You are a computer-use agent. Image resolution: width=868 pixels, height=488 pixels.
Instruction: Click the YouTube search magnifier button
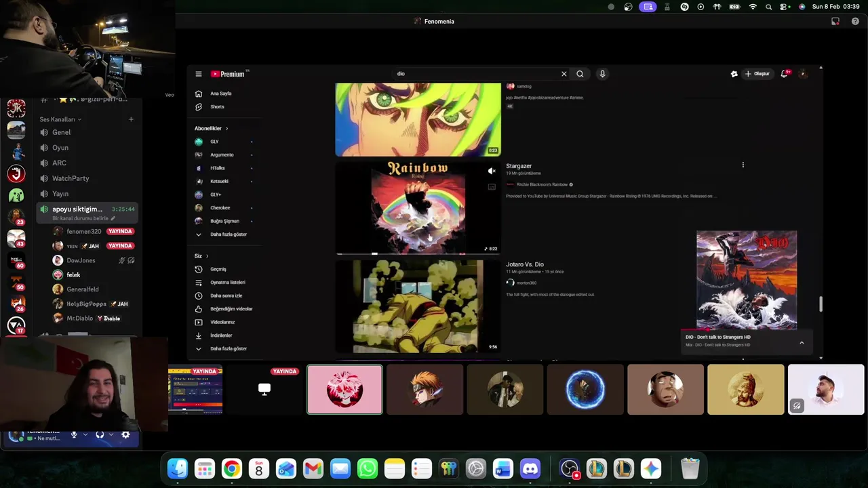580,74
